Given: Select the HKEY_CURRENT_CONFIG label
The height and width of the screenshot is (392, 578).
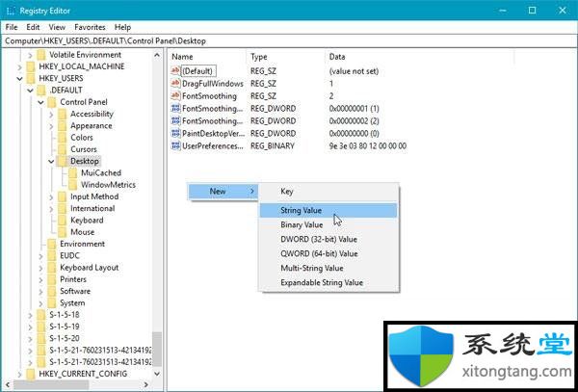Looking at the screenshot, I should tap(83, 374).
